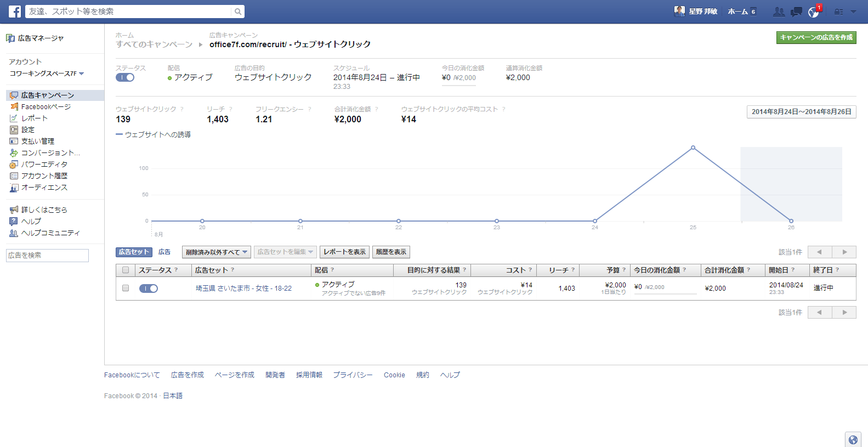
Task: Click help icon next to フリークエンシー
Action: [x=310, y=109]
